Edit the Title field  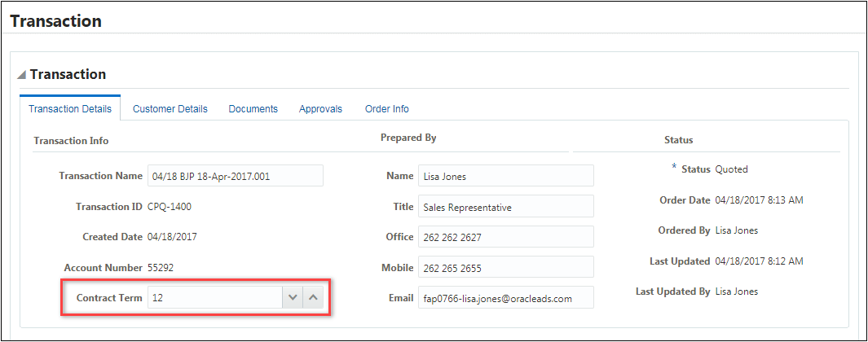(505, 207)
